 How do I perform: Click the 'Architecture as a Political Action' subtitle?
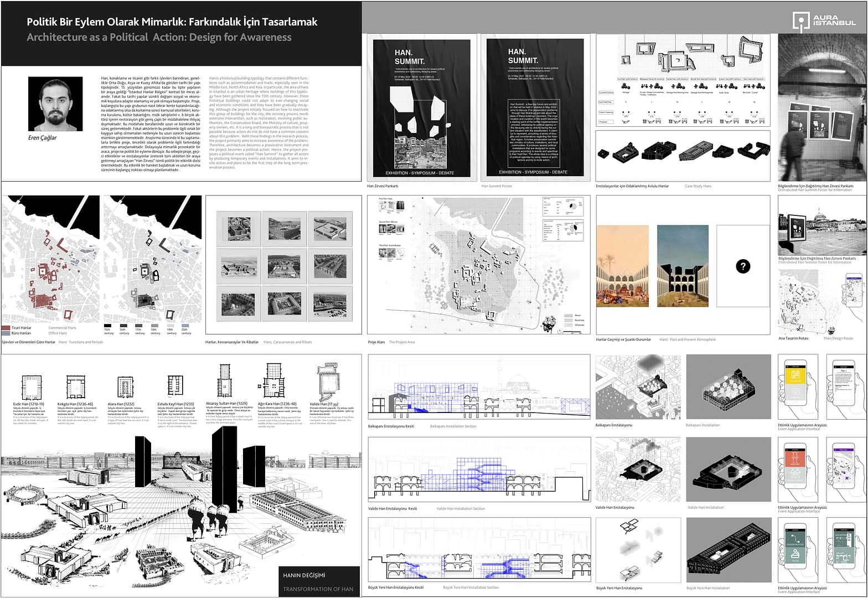click(159, 38)
